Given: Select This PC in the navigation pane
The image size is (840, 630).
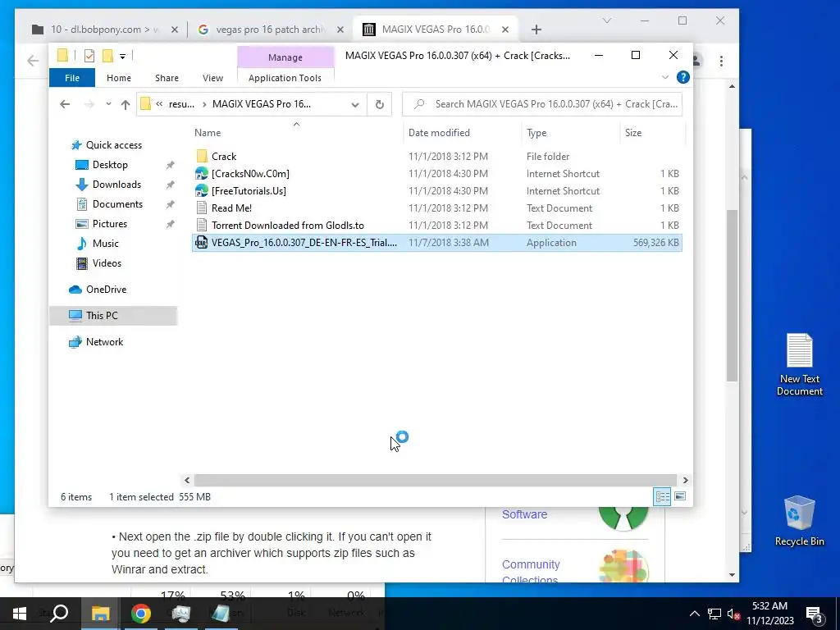Looking at the screenshot, I should point(113,316).
